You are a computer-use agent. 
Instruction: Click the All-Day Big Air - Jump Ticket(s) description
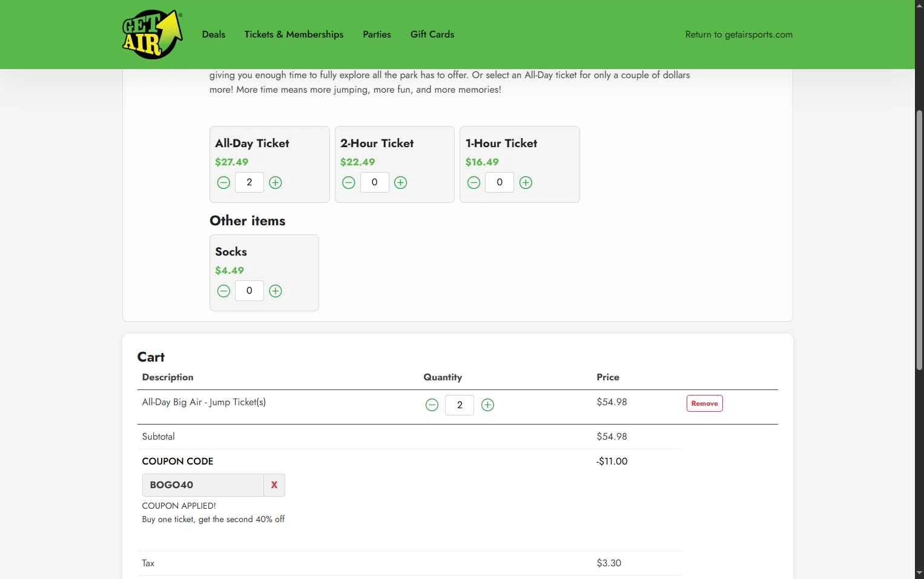pyautogui.click(x=204, y=402)
